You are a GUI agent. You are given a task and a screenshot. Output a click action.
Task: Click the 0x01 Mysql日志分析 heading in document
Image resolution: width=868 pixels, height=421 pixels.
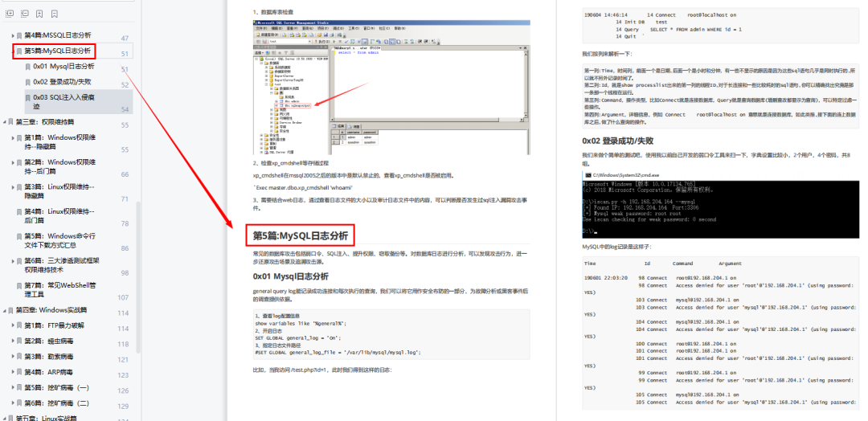291,276
